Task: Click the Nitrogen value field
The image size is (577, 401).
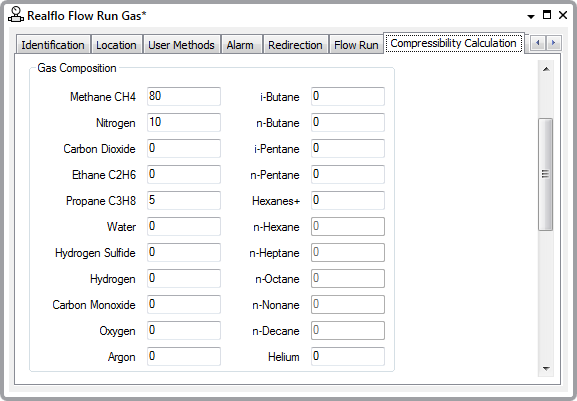Action: 184,123
